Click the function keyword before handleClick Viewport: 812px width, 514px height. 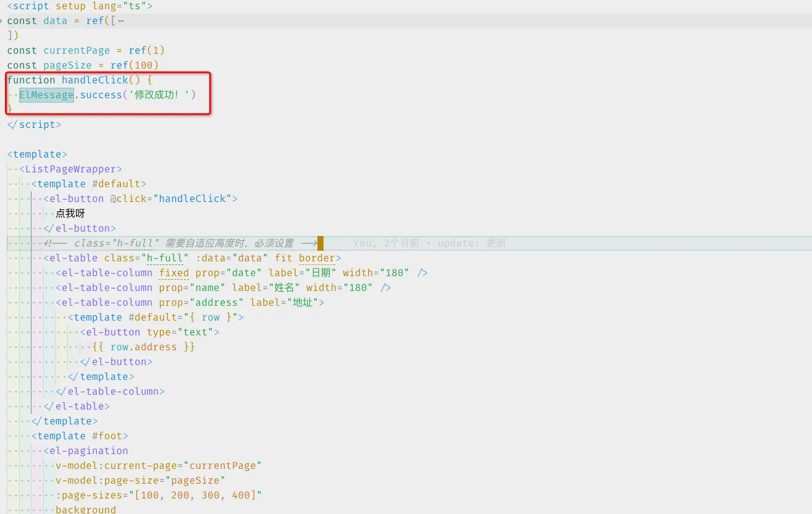[x=31, y=80]
